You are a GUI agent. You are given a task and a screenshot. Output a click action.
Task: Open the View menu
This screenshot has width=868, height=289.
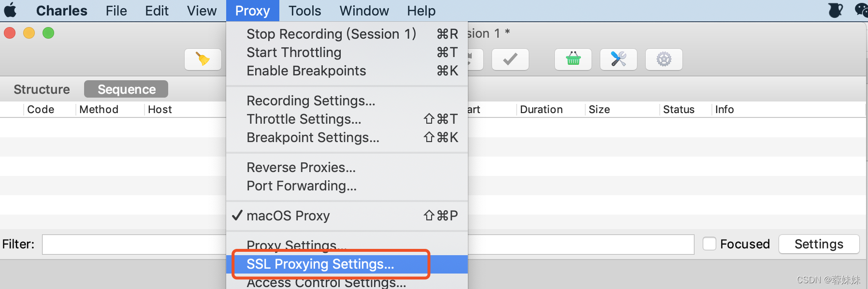(x=202, y=11)
